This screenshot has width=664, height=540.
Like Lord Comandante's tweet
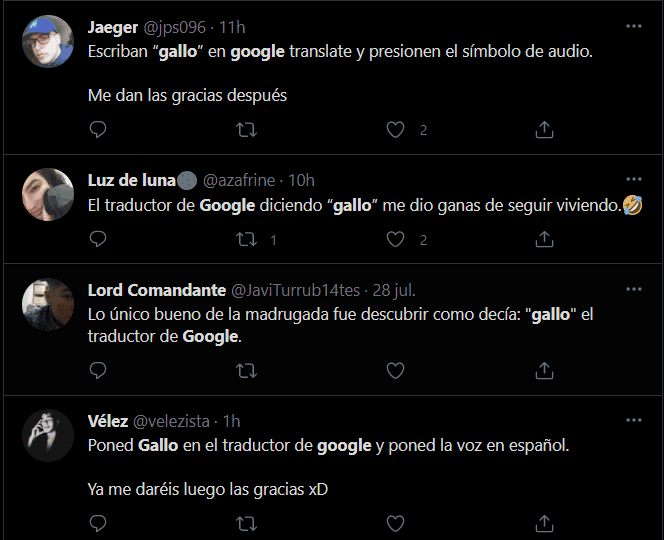click(x=395, y=371)
